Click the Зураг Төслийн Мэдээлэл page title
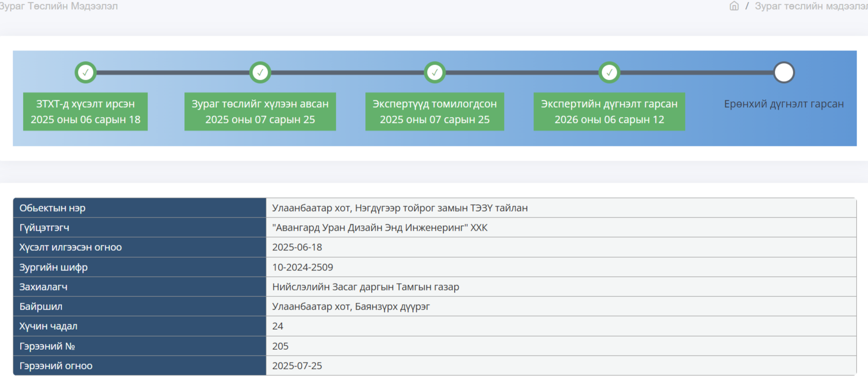868x383 pixels. (x=58, y=6)
